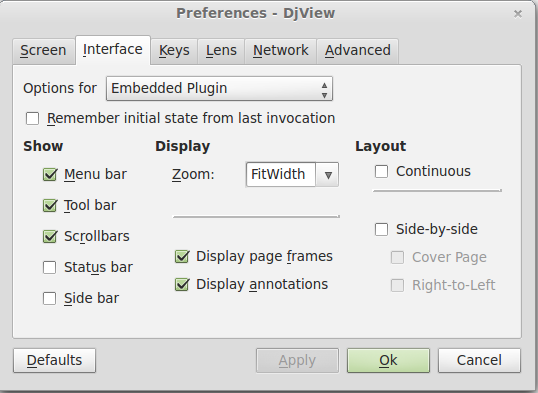Click the Cancel button
This screenshot has height=393, width=538.
tap(479, 360)
